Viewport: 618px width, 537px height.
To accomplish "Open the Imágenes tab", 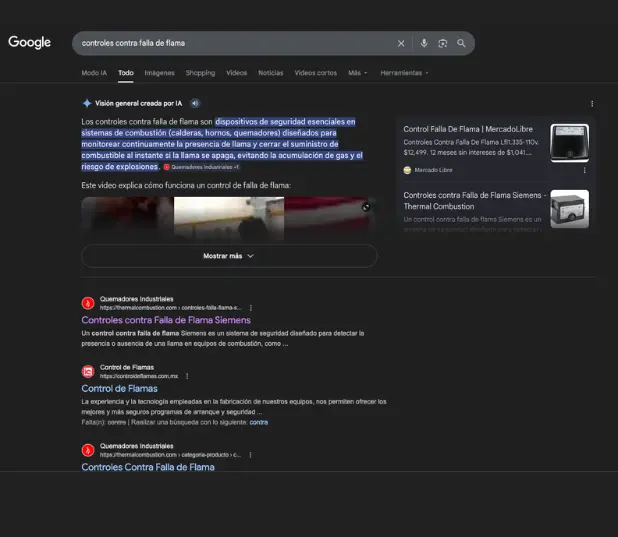I will pos(159,73).
